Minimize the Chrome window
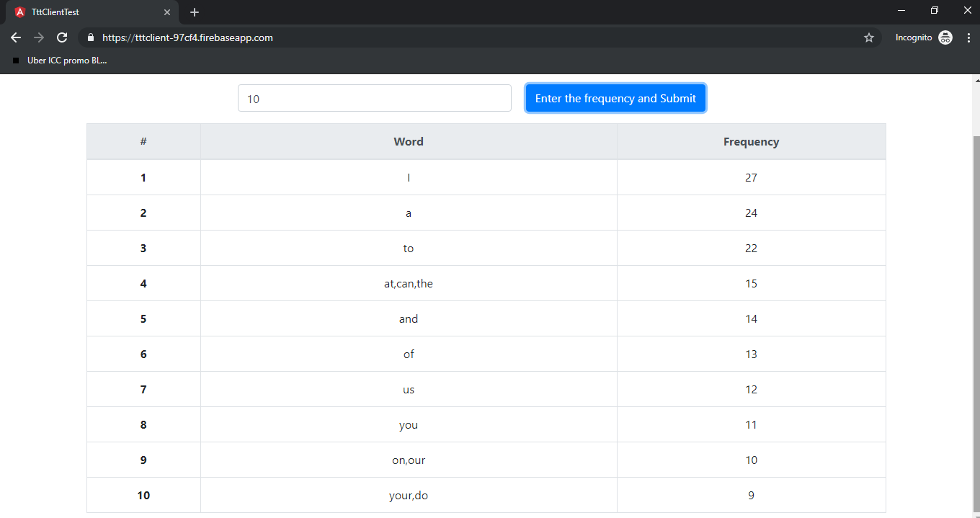Image resolution: width=980 pixels, height=518 pixels. (901, 10)
